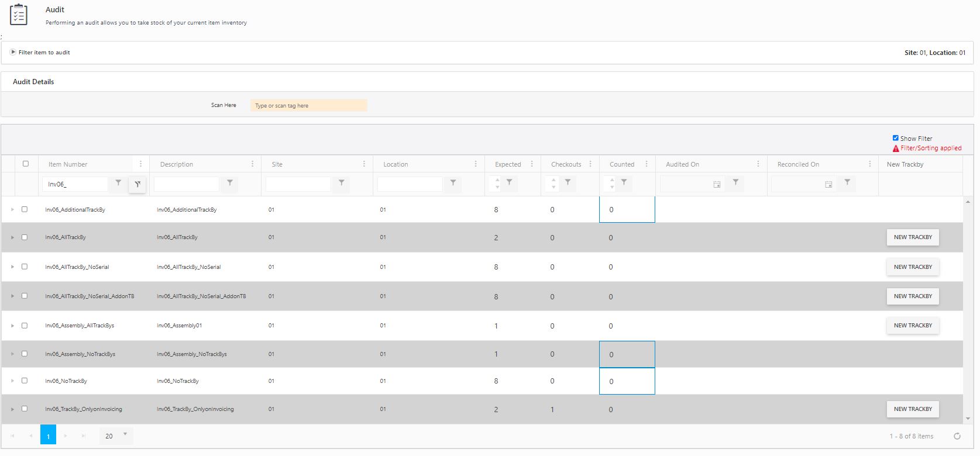Viewport: 980px width, 456px height.
Task: Click New Trackby for Inv06_TrackBy_OnlyonInvoicing
Action: pos(912,409)
